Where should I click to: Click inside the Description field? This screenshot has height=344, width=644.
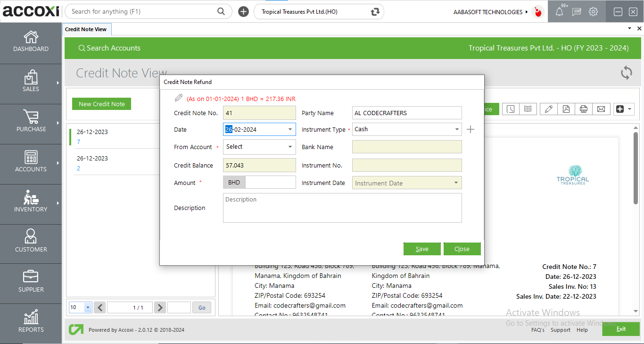point(342,208)
